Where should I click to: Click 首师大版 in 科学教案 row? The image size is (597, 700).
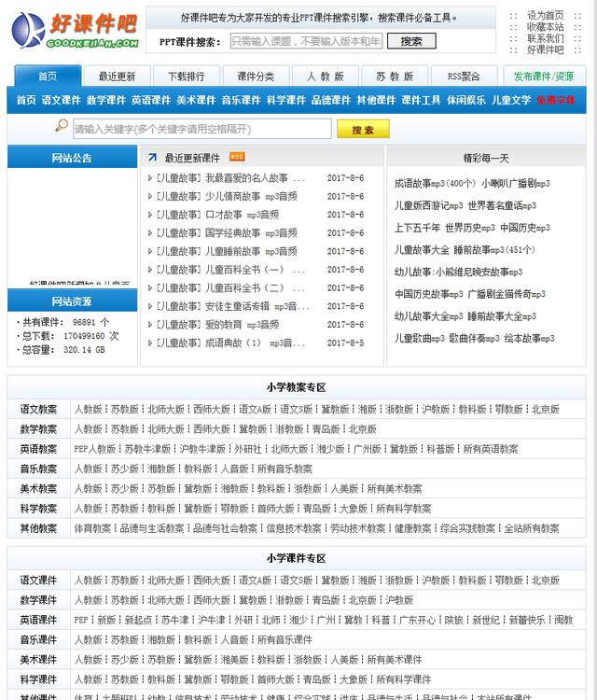pos(276,509)
